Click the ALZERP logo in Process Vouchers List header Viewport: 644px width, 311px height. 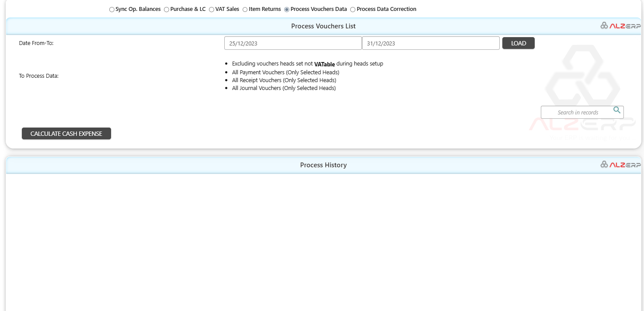(x=624, y=25)
